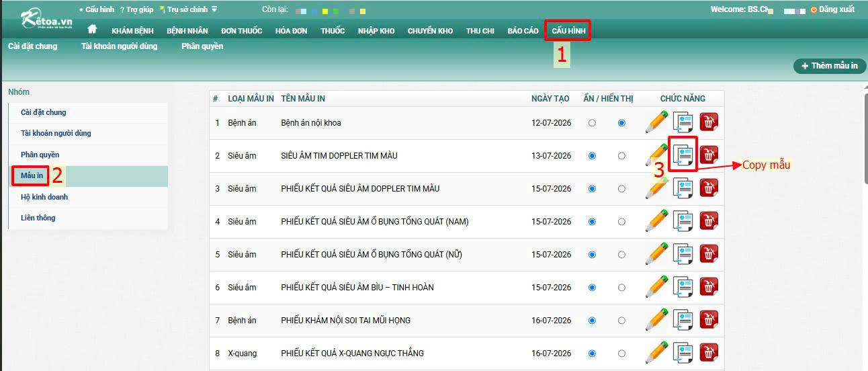Click the Thêm mẫu in button
This screenshot has width=868, height=371.
click(830, 66)
